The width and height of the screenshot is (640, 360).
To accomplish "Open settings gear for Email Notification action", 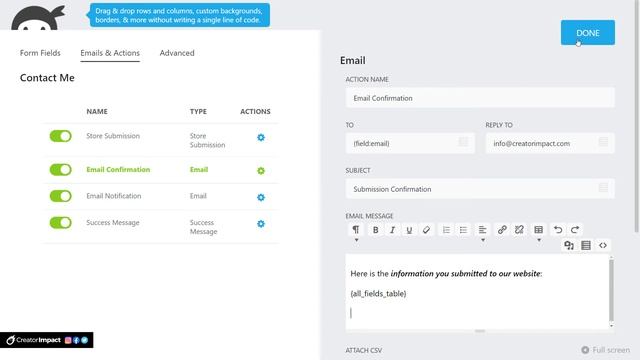I will 261,198.
